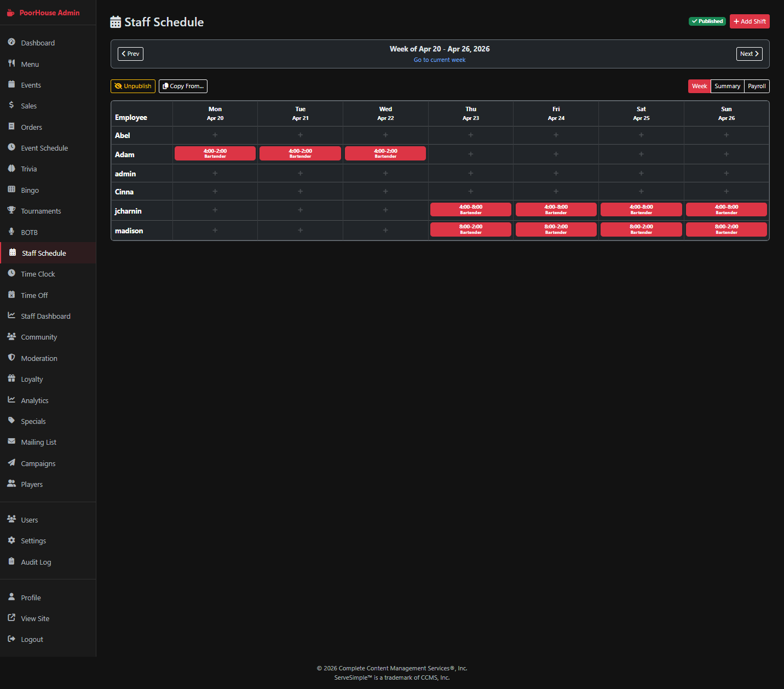Viewport: 784px width, 689px height.
Task: Open Adam's Monday 4:00-2:00 shift
Action: [215, 153]
